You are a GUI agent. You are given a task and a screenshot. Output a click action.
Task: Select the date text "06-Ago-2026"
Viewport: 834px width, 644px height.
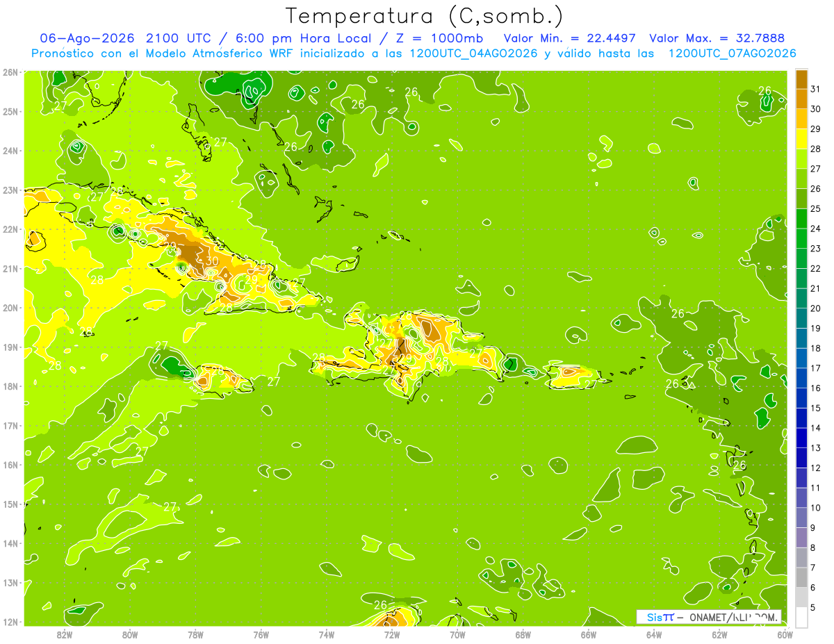[x=87, y=38]
